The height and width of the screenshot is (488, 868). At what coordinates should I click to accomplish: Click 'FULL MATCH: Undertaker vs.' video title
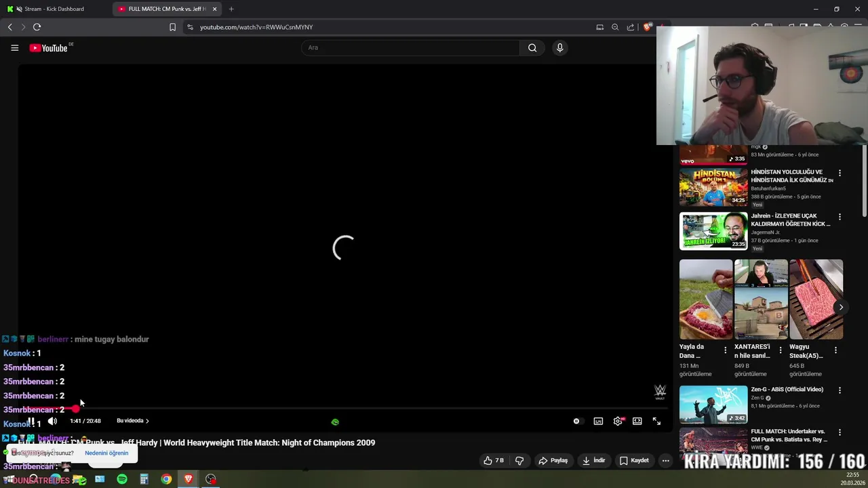pos(788,435)
